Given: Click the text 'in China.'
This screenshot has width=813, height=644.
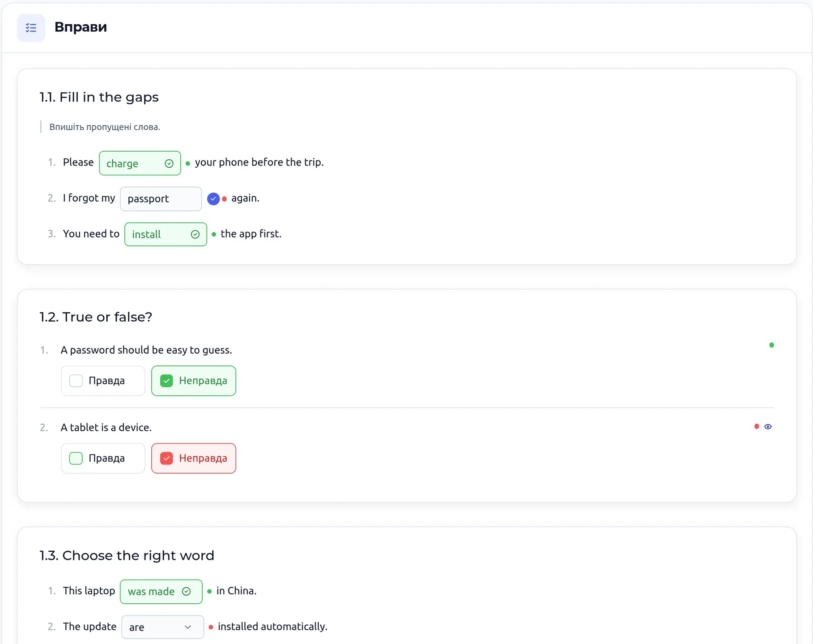Looking at the screenshot, I should click(x=236, y=591).
